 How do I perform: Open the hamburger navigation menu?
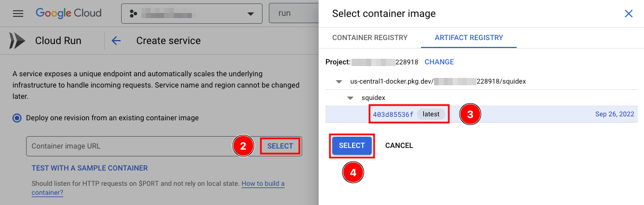(x=19, y=14)
